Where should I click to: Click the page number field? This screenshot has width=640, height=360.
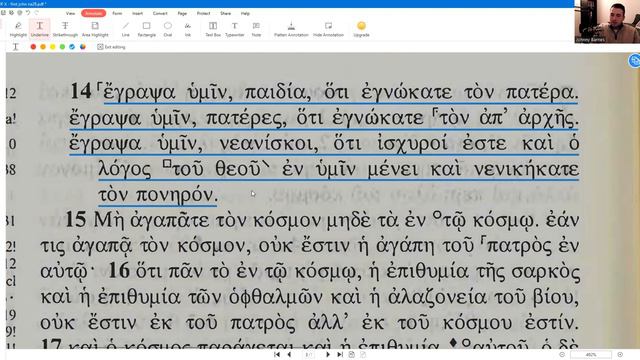[x=309, y=355]
